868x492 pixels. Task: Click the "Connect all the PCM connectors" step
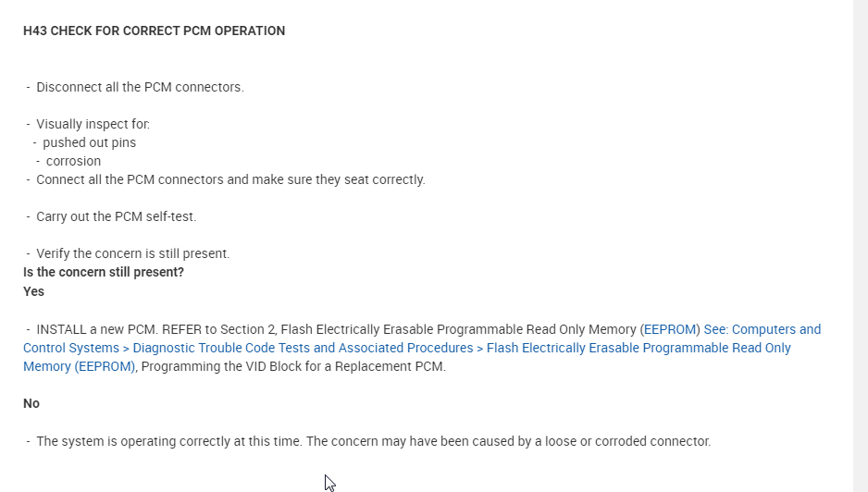tap(230, 179)
